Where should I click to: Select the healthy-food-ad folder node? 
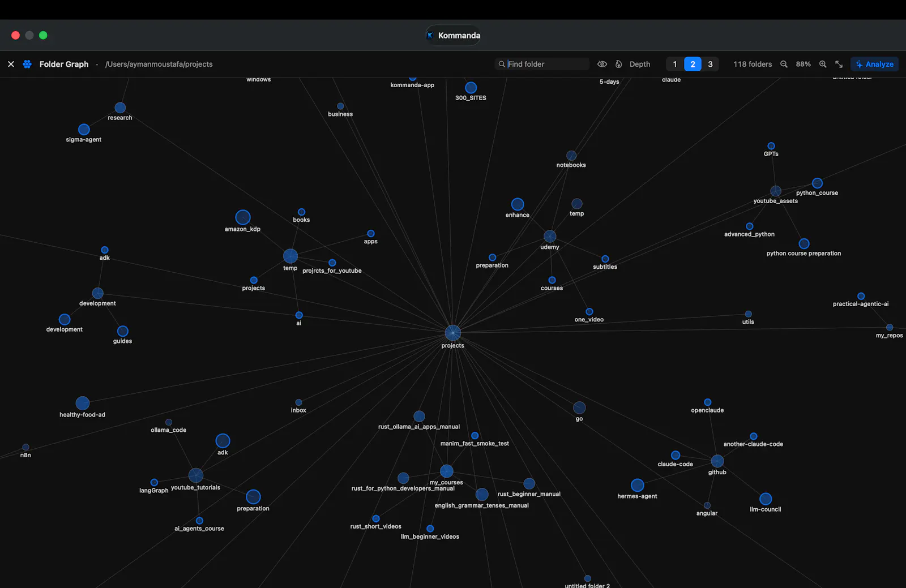[83, 403]
